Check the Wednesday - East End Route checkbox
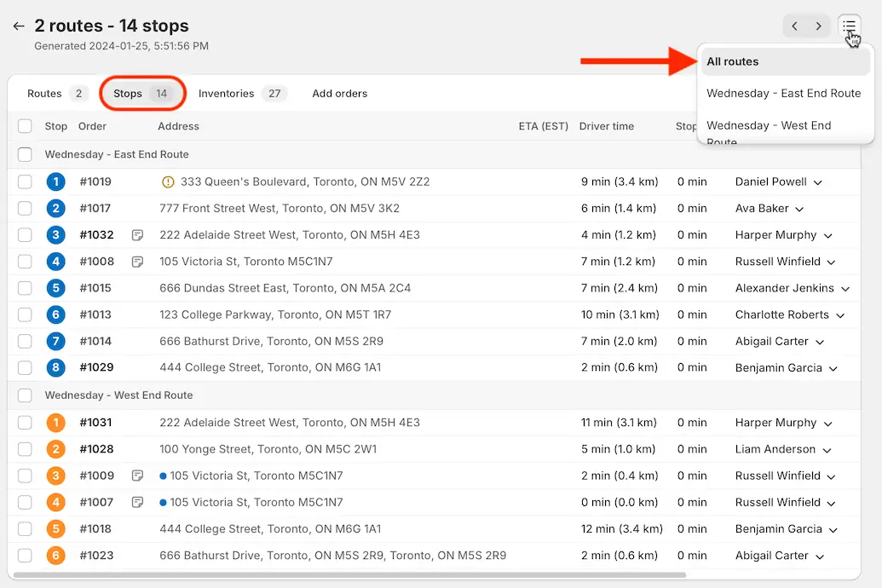Image resolution: width=882 pixels, height=588 pixels. click(x=25, y=154)
